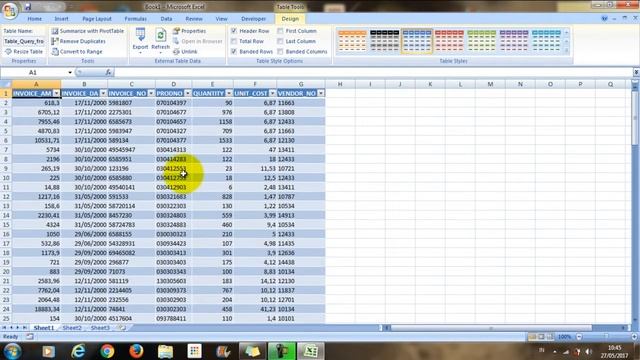Toggle the Header Row checkbox
The image size is (640, 360).
(x=234, y=31)
